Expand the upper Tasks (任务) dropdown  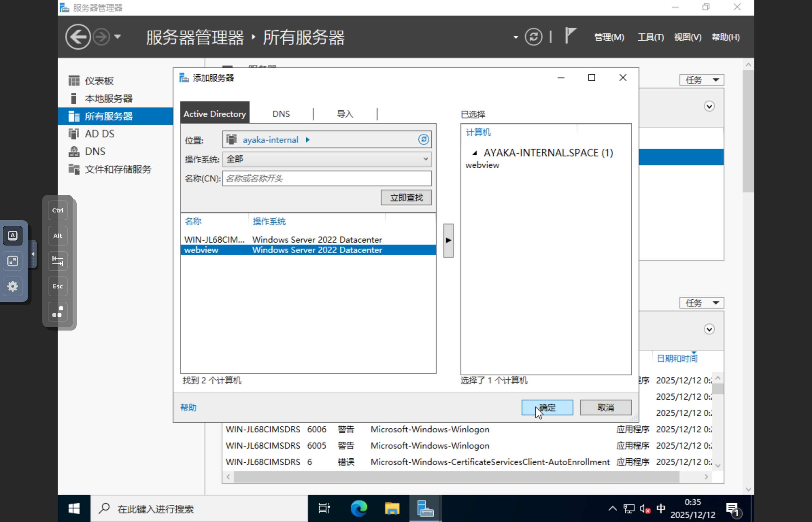[701, 80]
